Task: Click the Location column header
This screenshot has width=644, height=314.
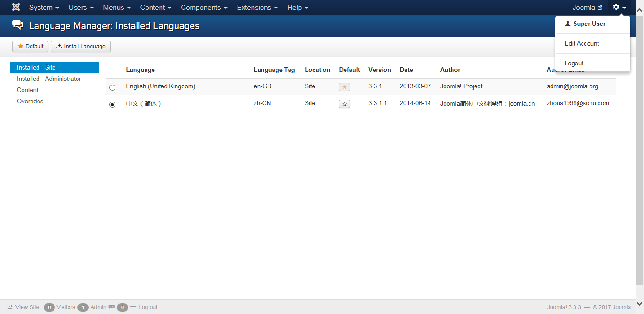Action: coord(317,70)
